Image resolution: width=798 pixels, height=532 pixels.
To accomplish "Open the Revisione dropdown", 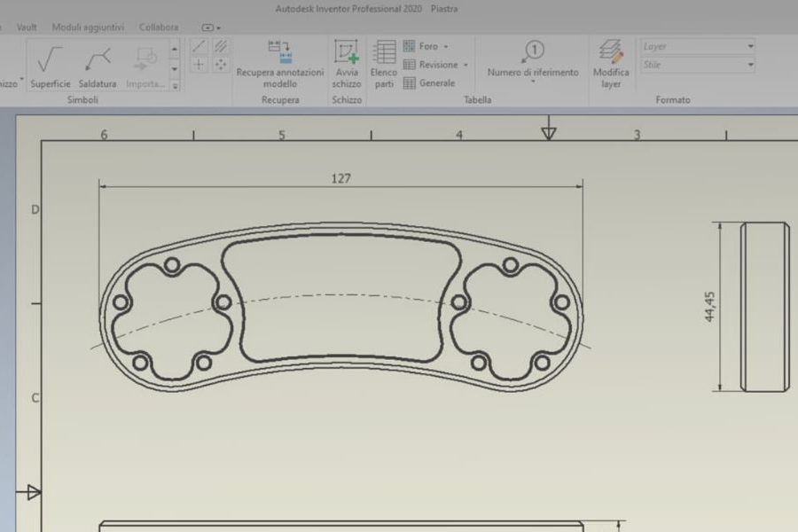I will [x=467, y=63].
